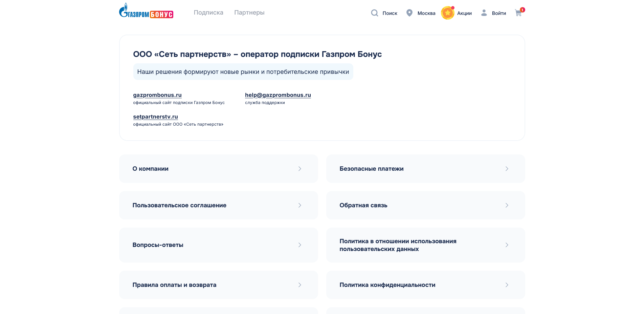This screenshot has width=644, height=314.
Task: Click the cart notification badge showing 1
Action: coord(523,10)
